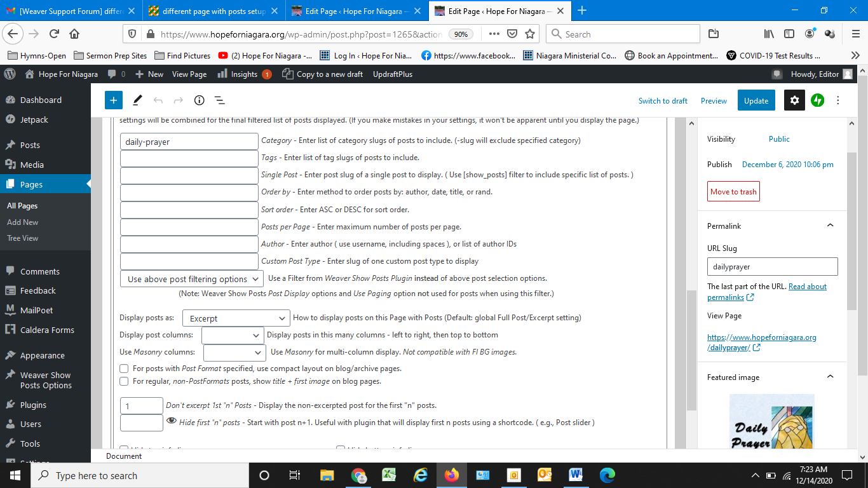Open Read about permalinks link

click(767, 292)
